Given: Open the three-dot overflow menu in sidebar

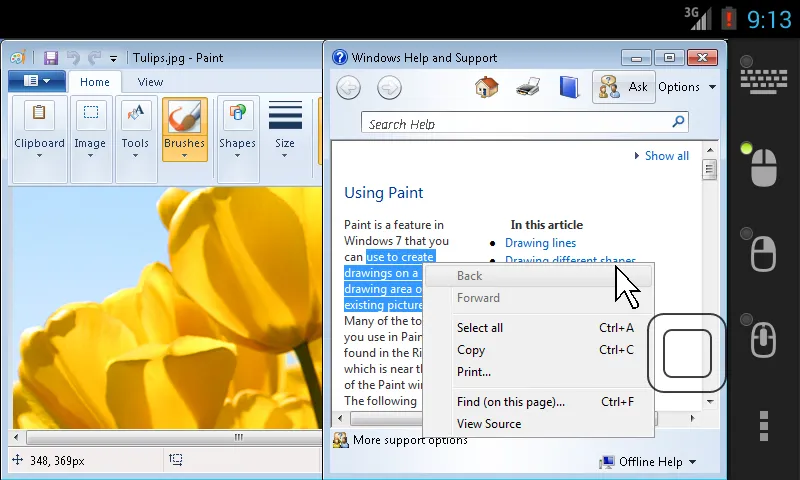Looking at the screenshot, I should pos(763,425).
